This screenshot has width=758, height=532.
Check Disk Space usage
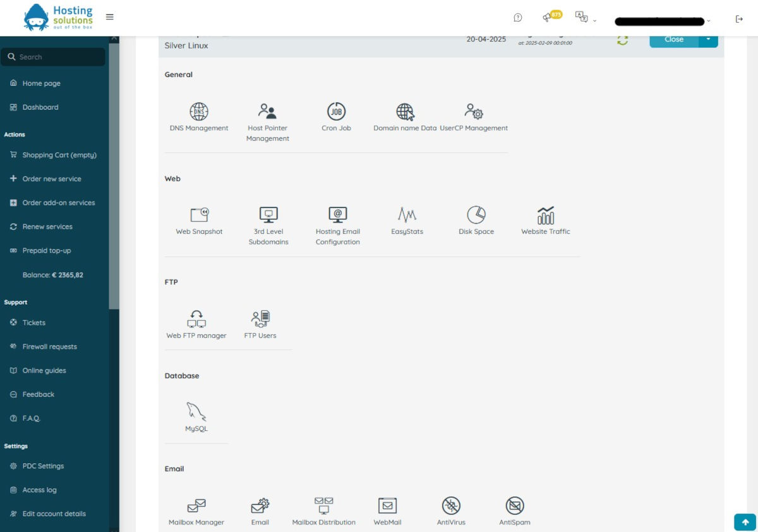tap(476, 215)
